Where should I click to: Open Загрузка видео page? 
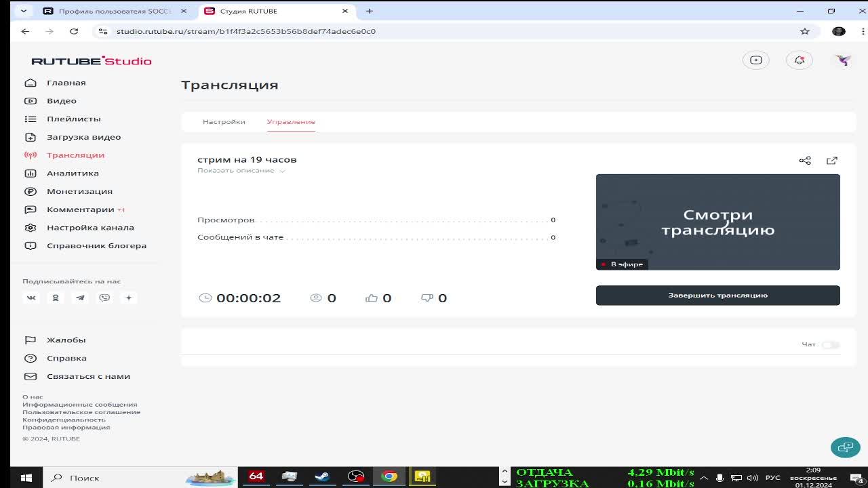coord(84,137)
